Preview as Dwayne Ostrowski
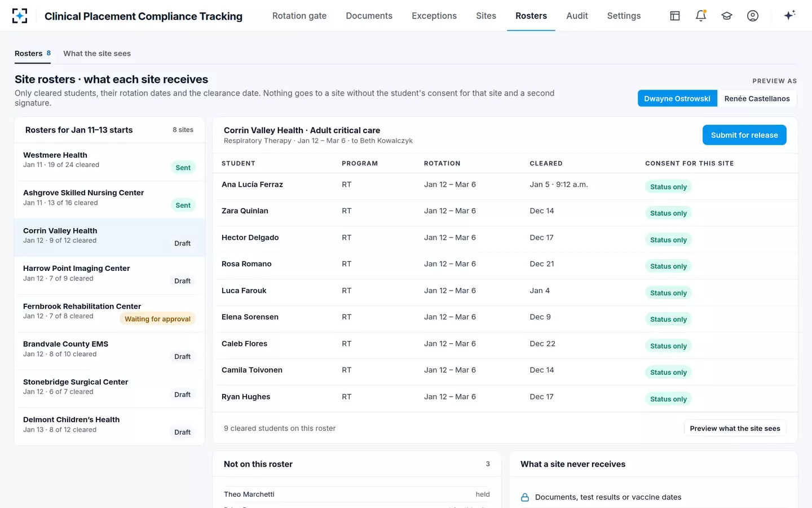Viewport: 812px width, 508px height. pyautogui.click(x=677, y=98)
